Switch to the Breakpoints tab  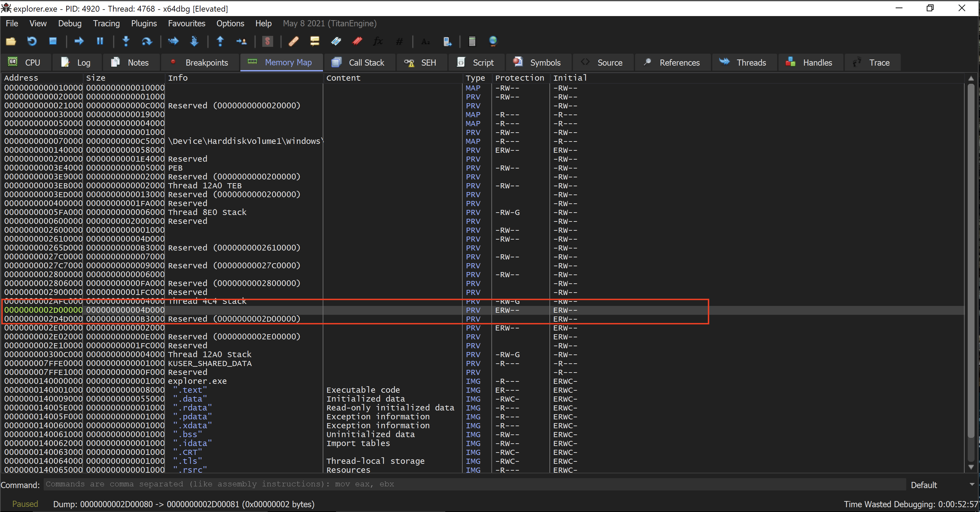[200, 63]
